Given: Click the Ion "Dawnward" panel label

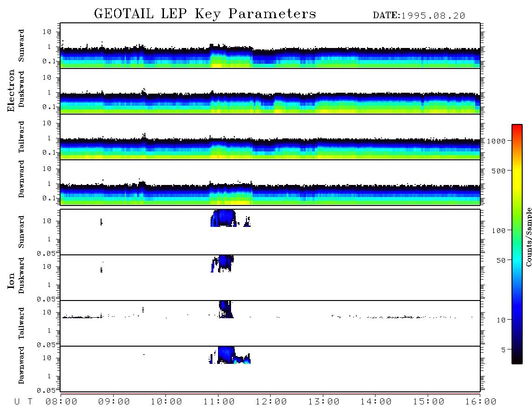Looking at the screenshot, I should pos(21,365).
